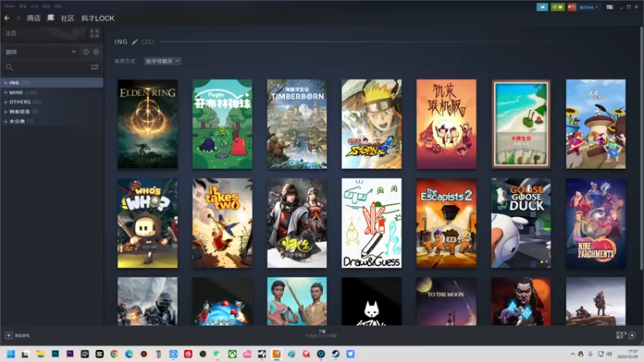Viewport: 644px width, 362px height.
Task: Open the 按字母顺序 sort dropdown
Action: [x=163, y=61]
